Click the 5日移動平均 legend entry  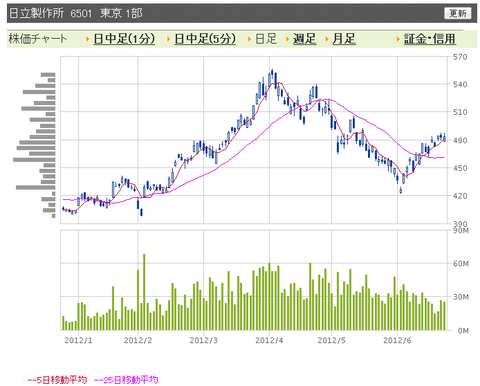(57, 380)
